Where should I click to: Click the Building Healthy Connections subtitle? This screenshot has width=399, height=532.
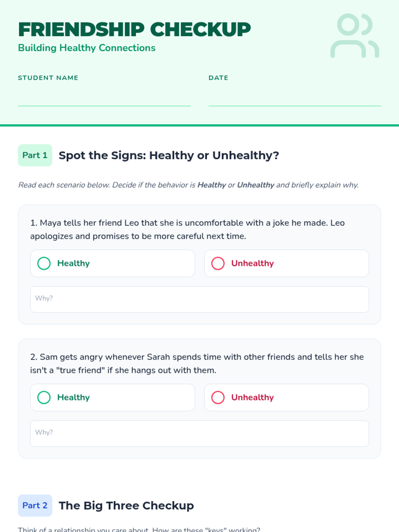87,48
